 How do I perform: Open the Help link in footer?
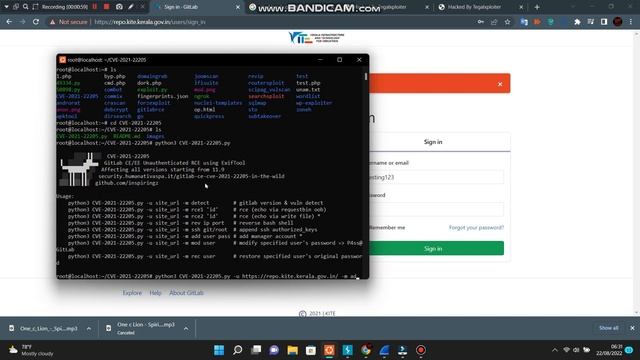click(155, 293)
